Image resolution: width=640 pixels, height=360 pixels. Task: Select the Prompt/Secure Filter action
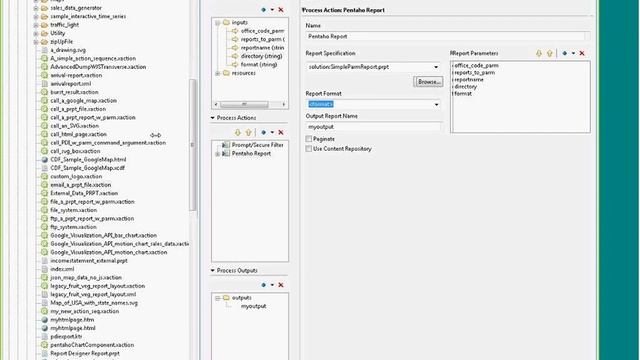(x=258, y=145)
